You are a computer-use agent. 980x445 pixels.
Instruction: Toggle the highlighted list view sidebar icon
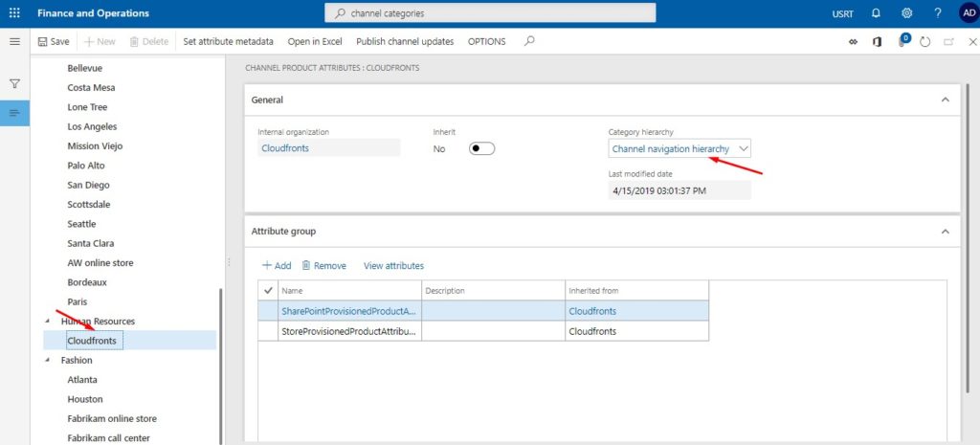tap(15, 113)
